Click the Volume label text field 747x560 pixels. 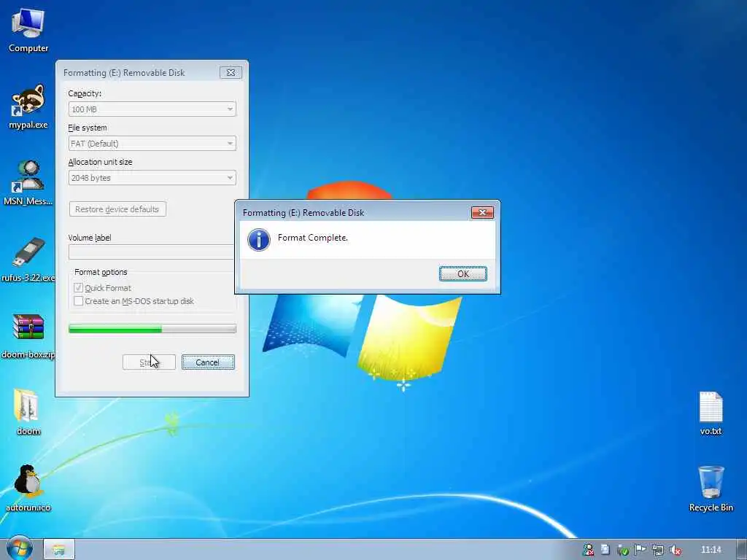coord(152,252)
